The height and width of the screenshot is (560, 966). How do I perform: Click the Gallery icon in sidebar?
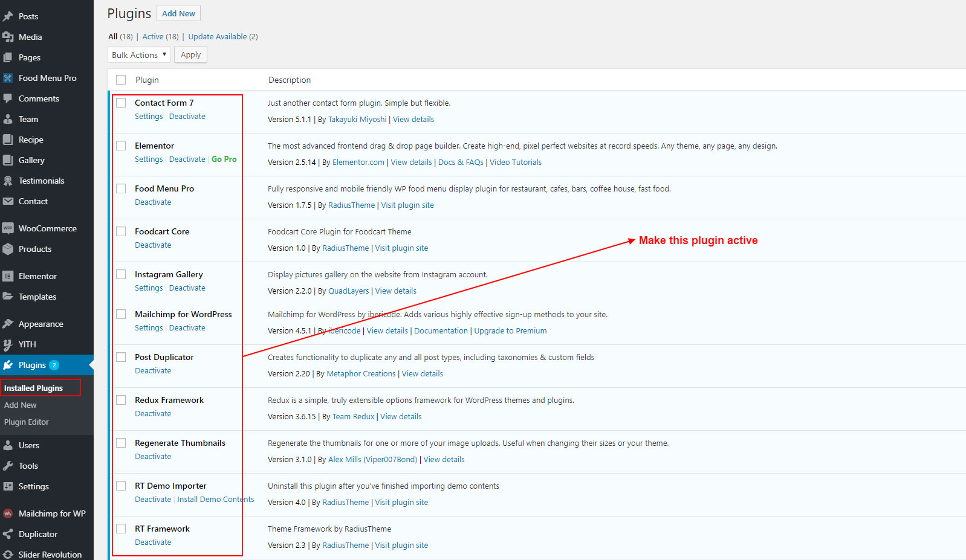click(8, 160)
